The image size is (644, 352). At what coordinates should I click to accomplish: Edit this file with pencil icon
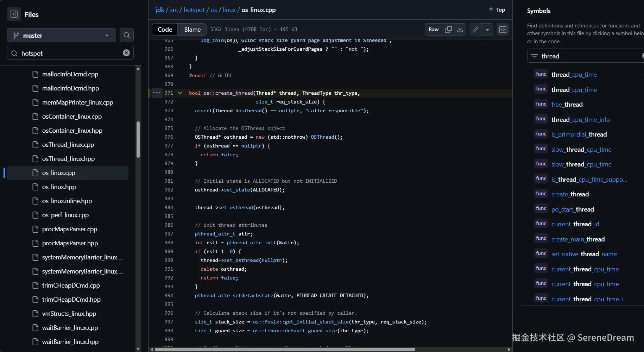[475, 30]
